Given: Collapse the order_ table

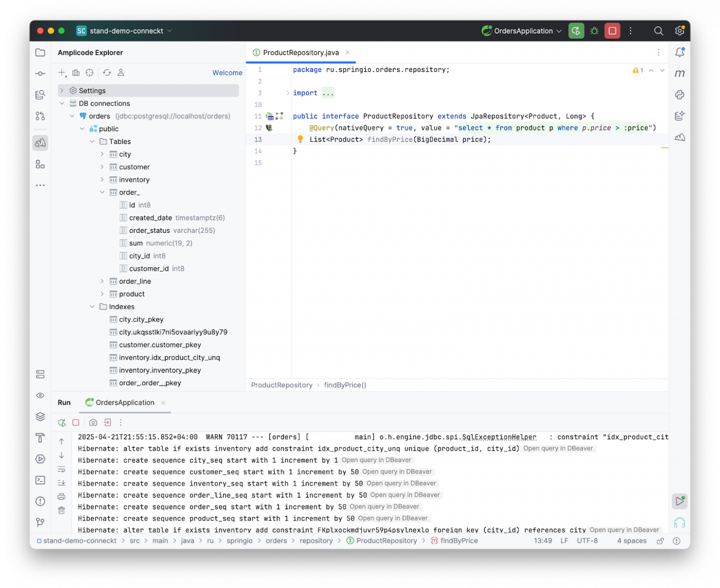Looking at the screenshot, I should 102,192.
